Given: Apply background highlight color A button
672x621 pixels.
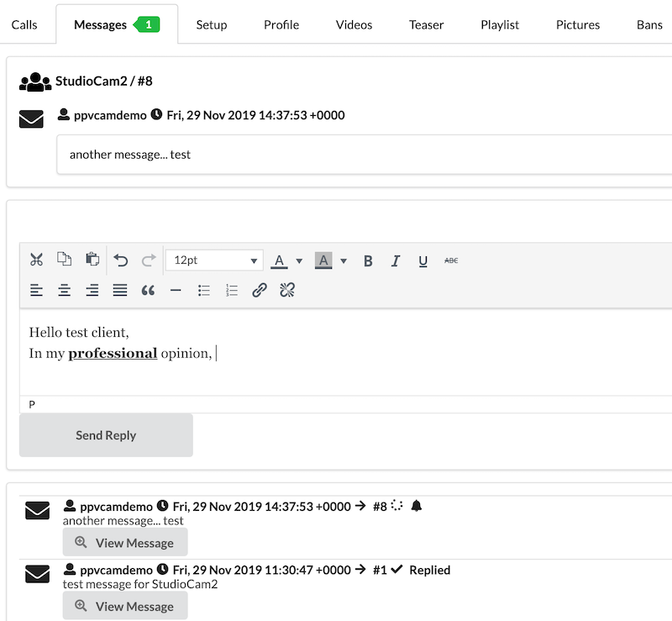Looking at the screenshot, I should pos(323,261).
